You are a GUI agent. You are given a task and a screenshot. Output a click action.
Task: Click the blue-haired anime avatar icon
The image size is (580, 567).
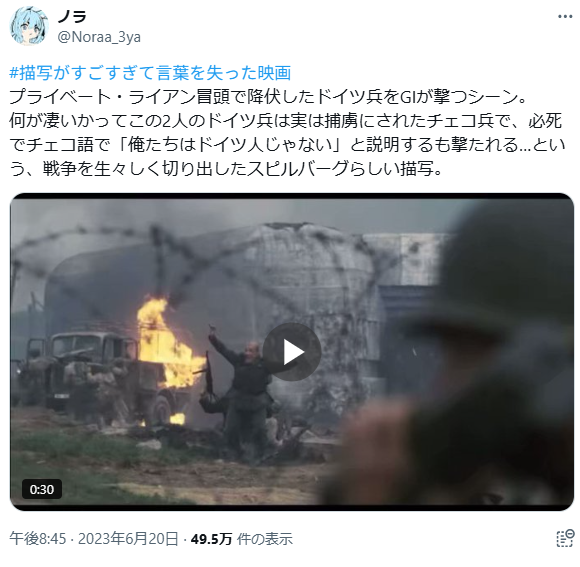(x=29, y=26)
